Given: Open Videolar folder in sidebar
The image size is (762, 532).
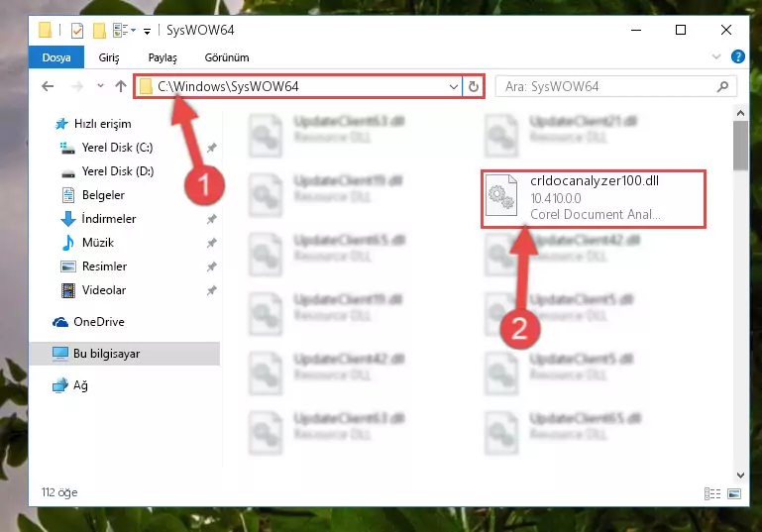Looking at the screenshot, I should (x=93, y=290).
